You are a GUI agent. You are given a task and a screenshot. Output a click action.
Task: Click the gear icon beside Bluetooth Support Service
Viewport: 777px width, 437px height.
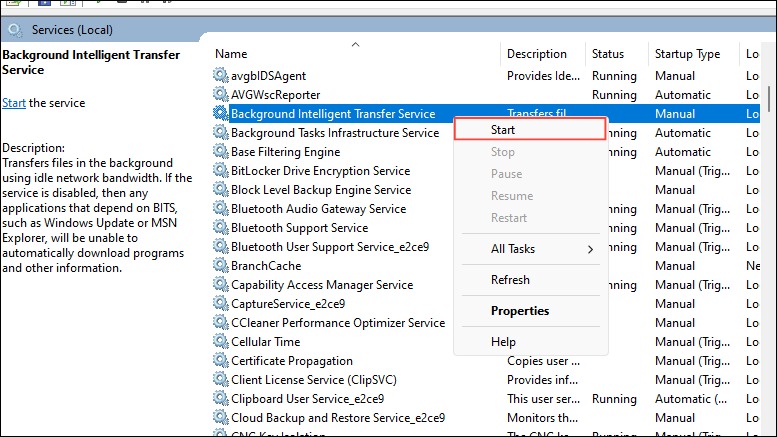click(221, 227)
